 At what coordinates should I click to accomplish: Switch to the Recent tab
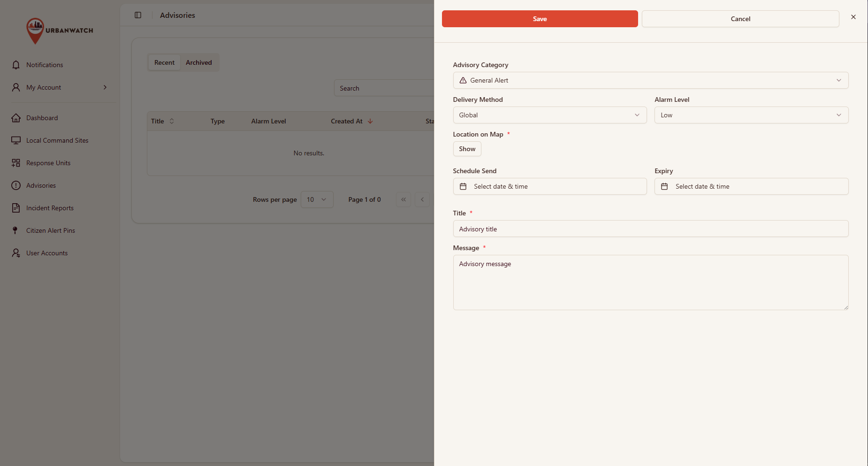(x=164, y=62)
